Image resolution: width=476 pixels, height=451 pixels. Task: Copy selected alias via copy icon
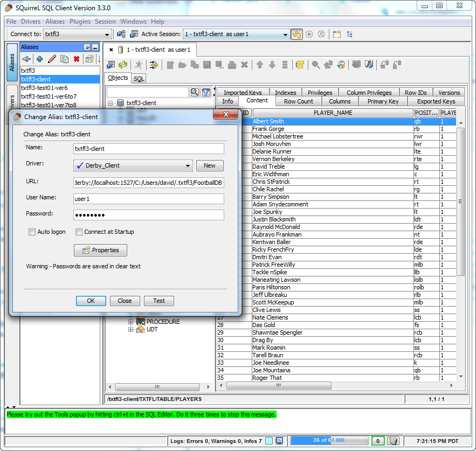[64, 59]
